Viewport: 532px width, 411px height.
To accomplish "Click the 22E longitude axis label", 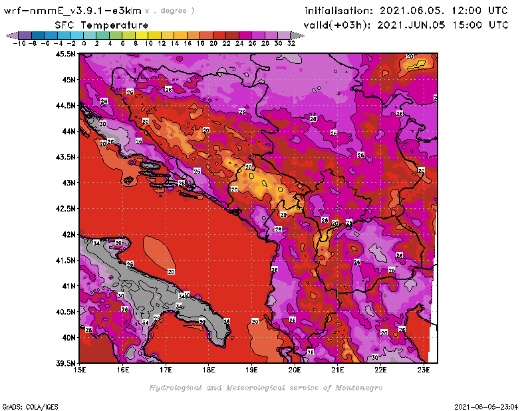I will (x=380, y=370).
